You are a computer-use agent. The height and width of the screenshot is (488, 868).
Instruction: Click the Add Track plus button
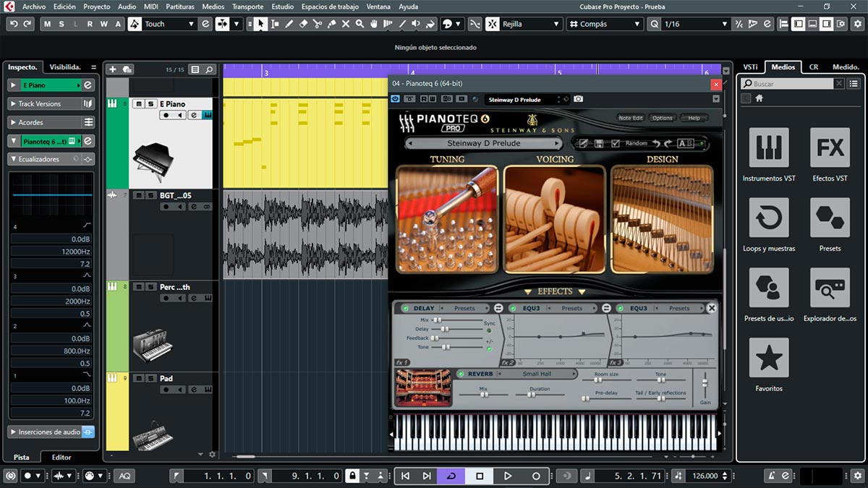pos(112,69)
